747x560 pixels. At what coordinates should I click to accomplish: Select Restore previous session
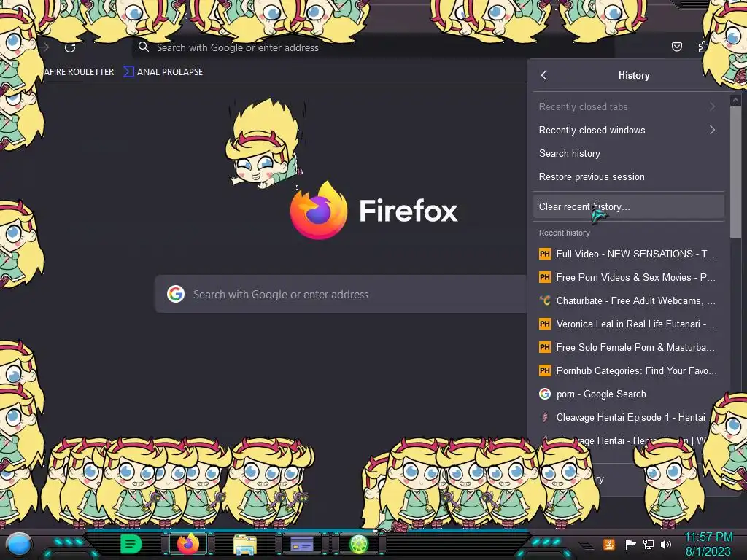click(x=628, y=176)
